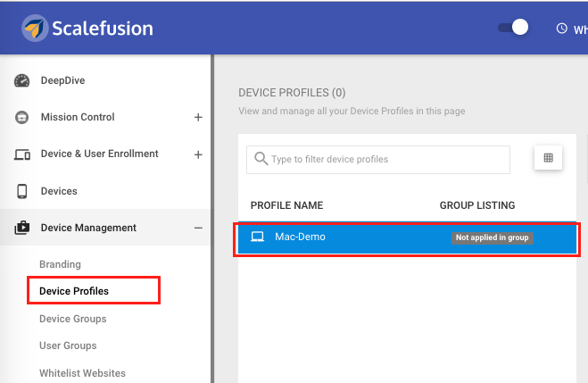Click the PROFILE NAME column header
Screen dimensions: 588x383
click(286, 205)
